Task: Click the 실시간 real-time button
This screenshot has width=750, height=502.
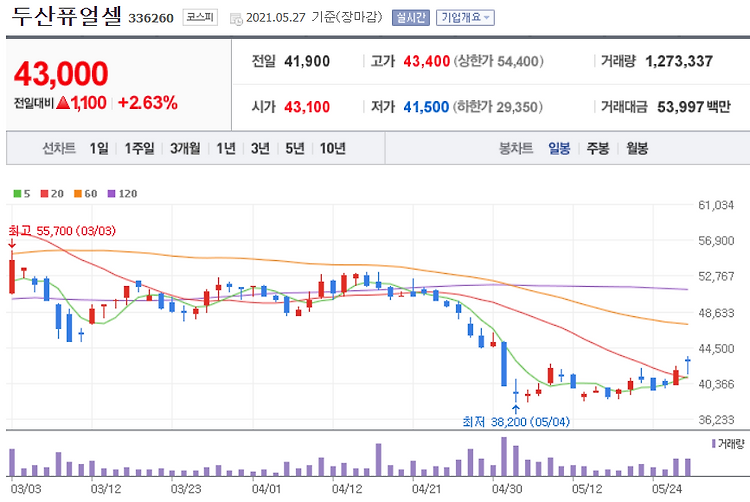Action: tap(410, 18)
